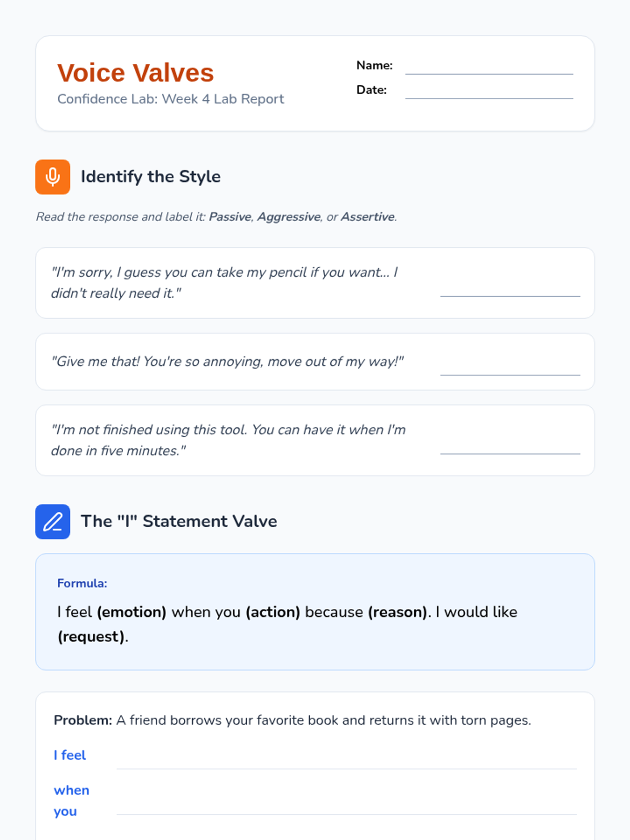Click the blue pen edit icon
This screenshot has width=630, height=840.
(52, 522)
